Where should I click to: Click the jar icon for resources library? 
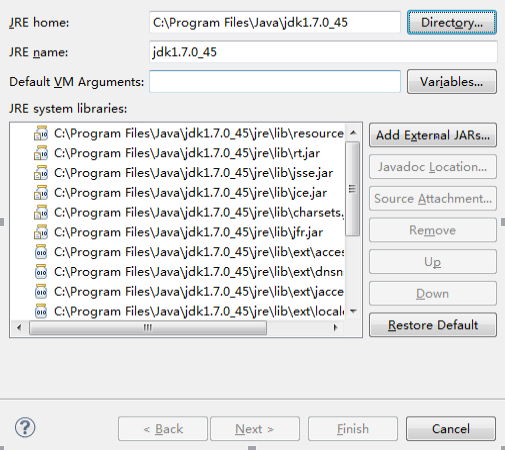pyautogui.click(x=41, y=133)
